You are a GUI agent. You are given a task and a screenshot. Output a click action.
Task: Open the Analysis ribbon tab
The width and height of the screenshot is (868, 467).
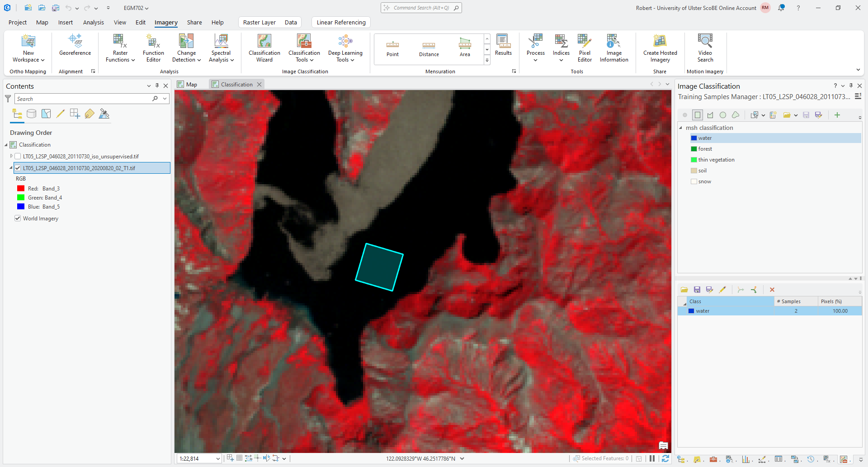coord(93,22)
